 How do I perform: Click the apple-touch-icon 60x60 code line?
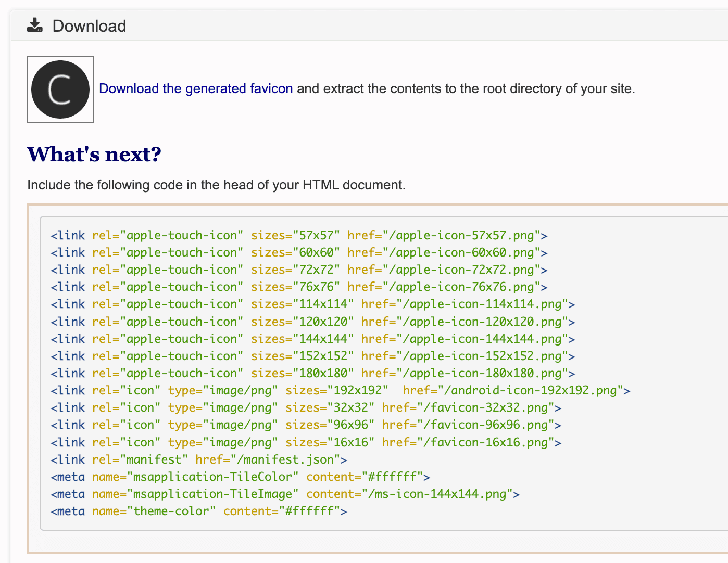tap(299, 252)
